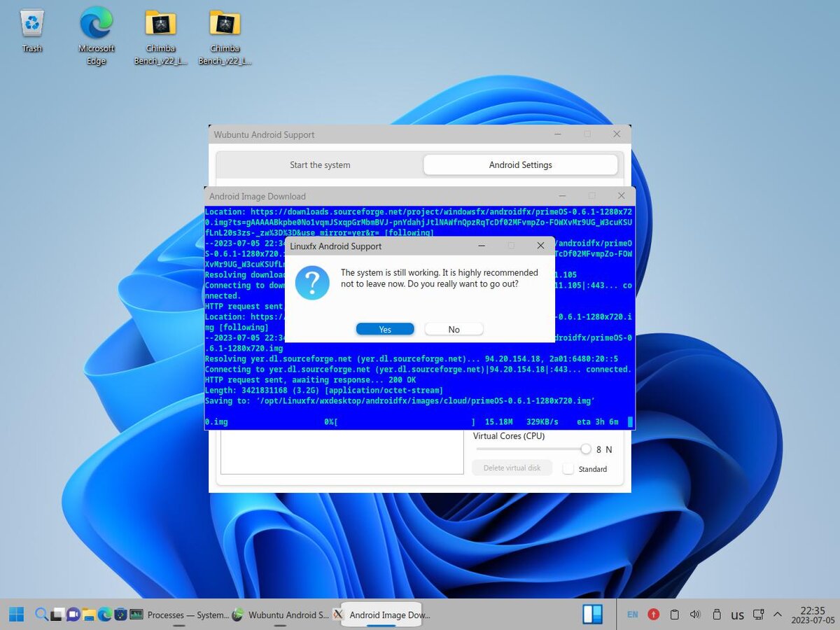Image resolution: width=840 pixels, height=630 pixels.
Task: Open the file manager folder icon on the taskbar
Action: click(x=89, y=615)
